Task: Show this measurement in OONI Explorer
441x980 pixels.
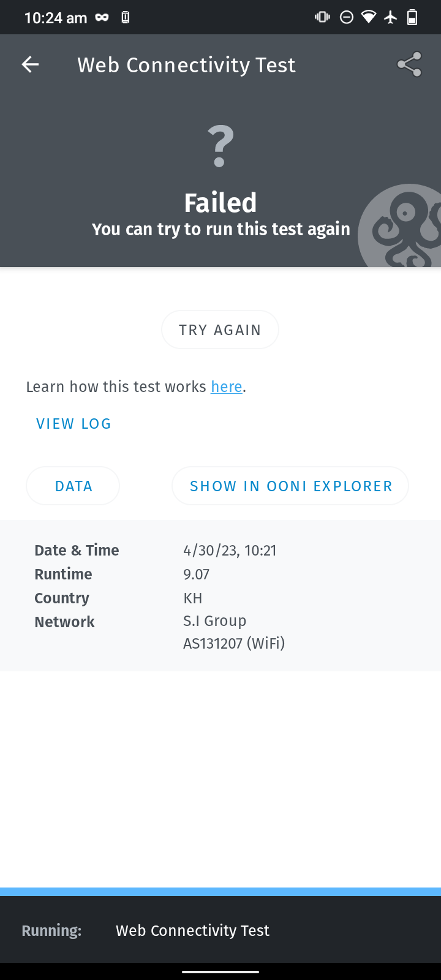Action: point(290,485)
